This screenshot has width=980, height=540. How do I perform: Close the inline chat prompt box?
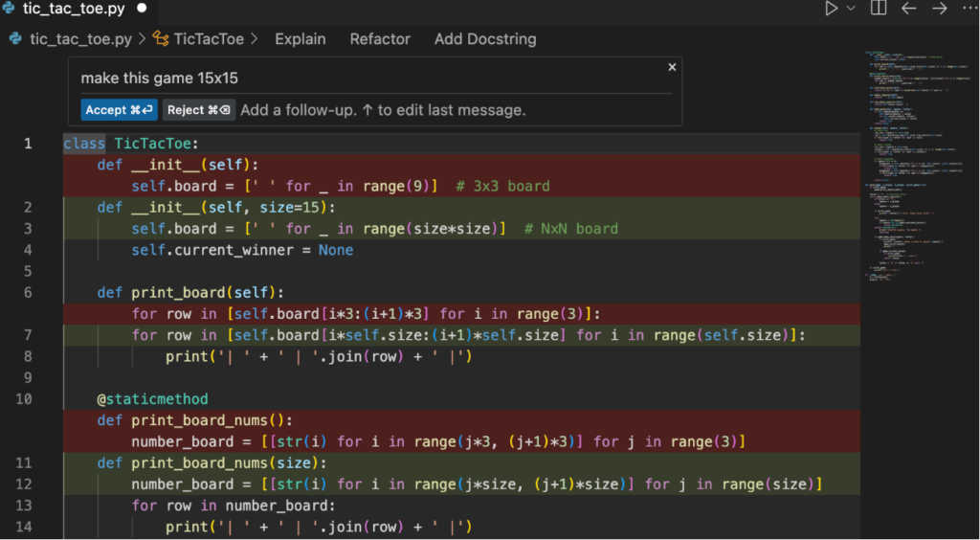coord(672,67)
